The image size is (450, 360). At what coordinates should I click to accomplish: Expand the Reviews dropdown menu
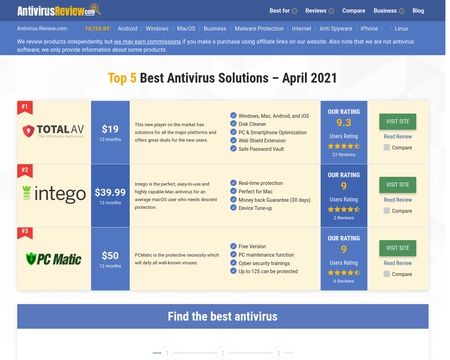319,11
